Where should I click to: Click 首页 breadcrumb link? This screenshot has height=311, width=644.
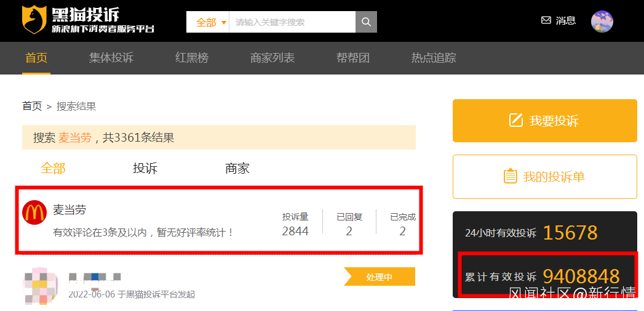[x=32, y=107]
